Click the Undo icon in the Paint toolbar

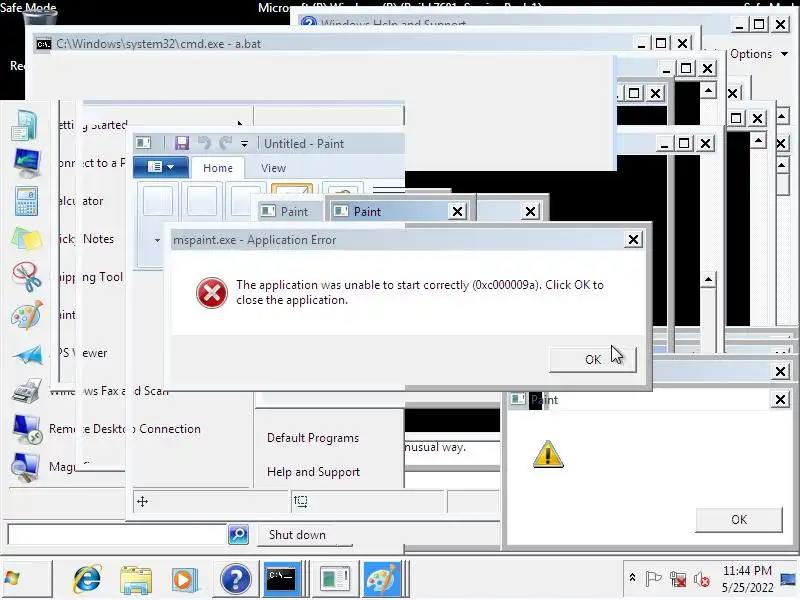[205, 143]
